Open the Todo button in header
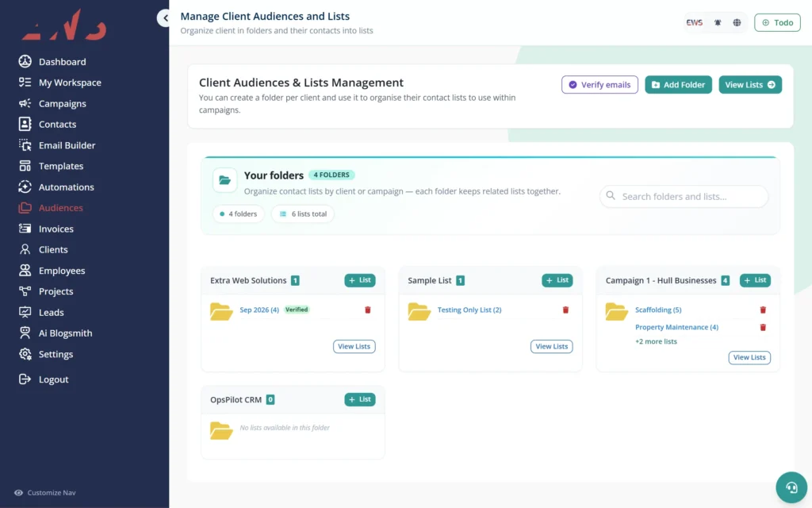 pos(777,23)
